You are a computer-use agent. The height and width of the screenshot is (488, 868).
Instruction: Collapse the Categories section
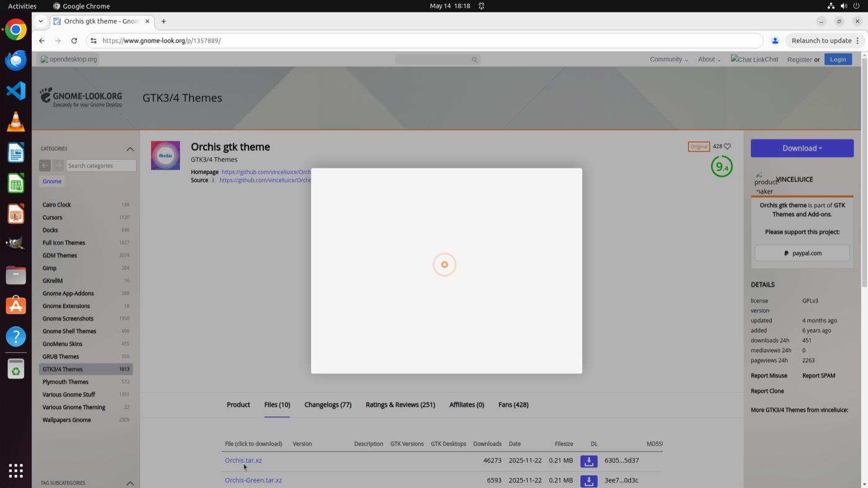[x=130, y=149]
